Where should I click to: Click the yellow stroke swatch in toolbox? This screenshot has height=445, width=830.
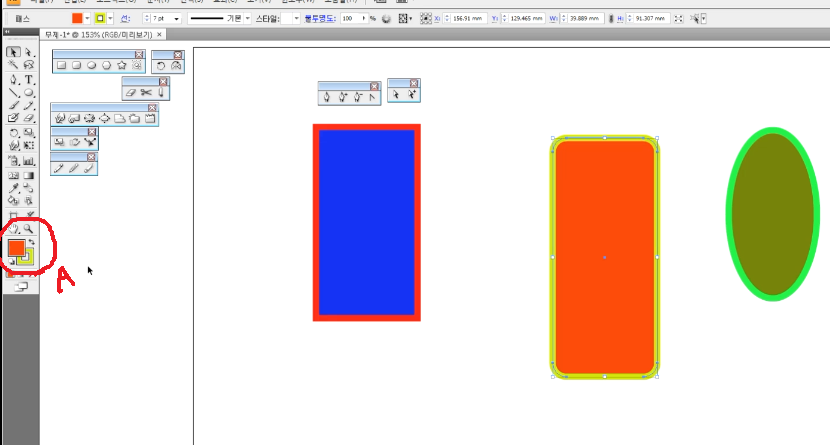point(26,257)
